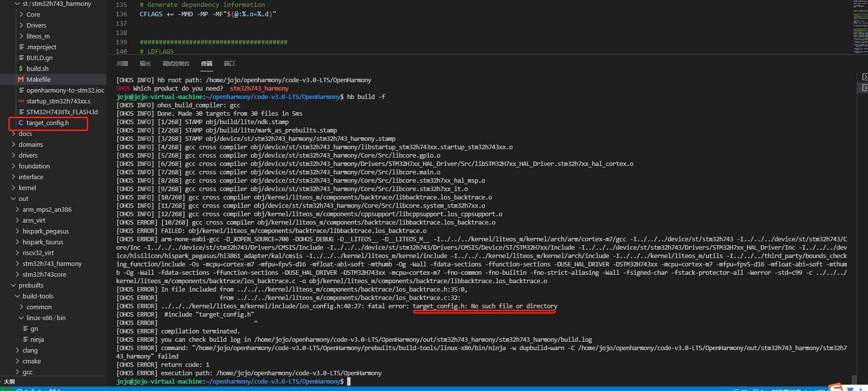Click the interface folder row
The width and height of the screenshot is (868, 391).
[53, 177]
